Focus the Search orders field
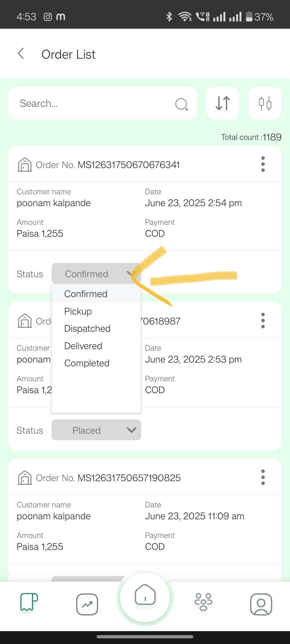This screenshot has width=290, height=644. [x=103, y=103]
